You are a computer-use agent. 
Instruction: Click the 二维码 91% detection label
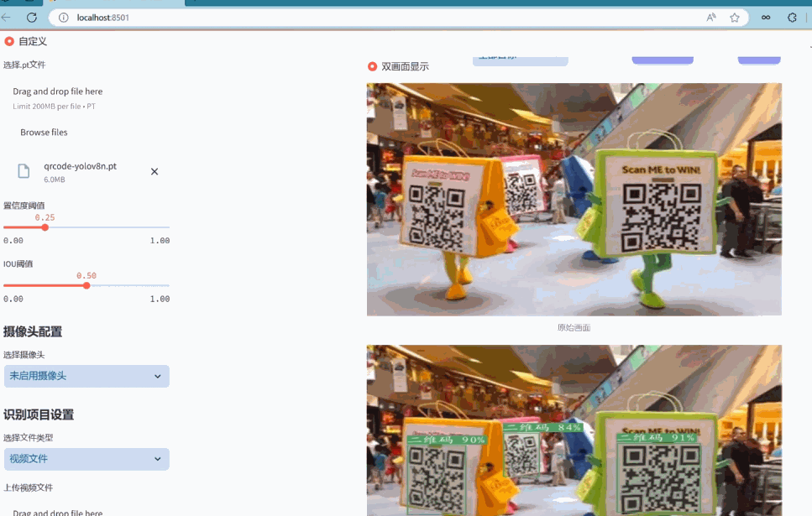click(x=657, y=437)
